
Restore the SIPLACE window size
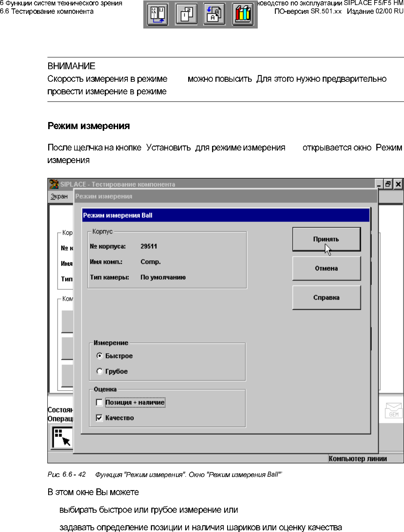pos(388,184)
